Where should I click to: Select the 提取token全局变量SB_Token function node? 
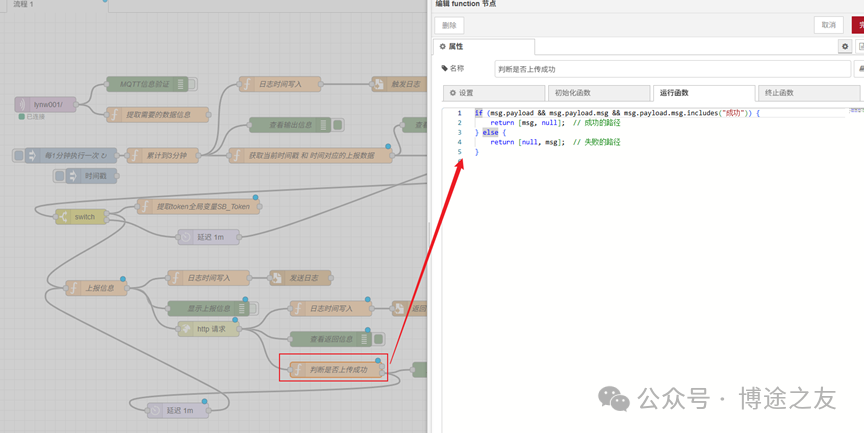[x=198, y=207]
